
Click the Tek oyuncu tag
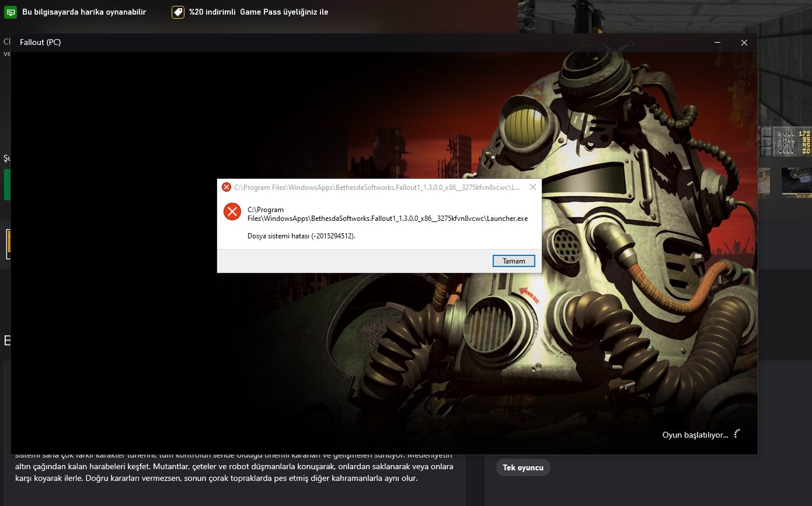click(x=523, y=467)
